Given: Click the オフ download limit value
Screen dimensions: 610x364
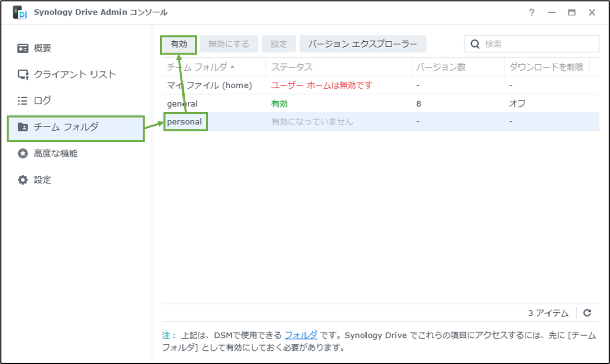Looking at the screenshot, I should [x=517, y=104].
